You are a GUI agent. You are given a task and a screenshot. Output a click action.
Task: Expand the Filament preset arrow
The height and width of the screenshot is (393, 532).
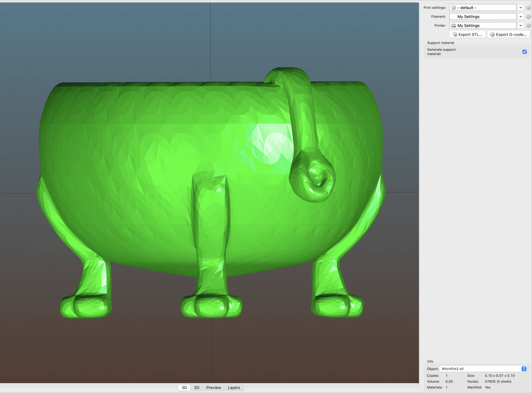[x=521, y=17]
